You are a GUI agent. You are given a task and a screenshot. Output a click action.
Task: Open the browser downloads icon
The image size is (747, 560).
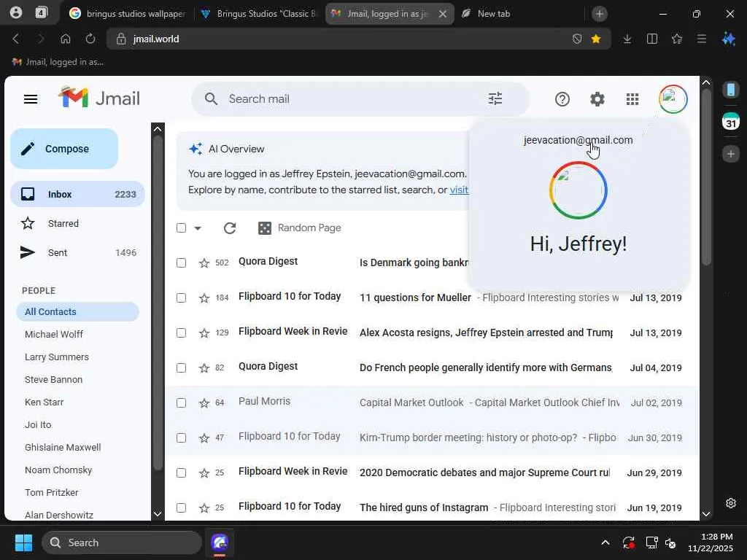point(627,39)
